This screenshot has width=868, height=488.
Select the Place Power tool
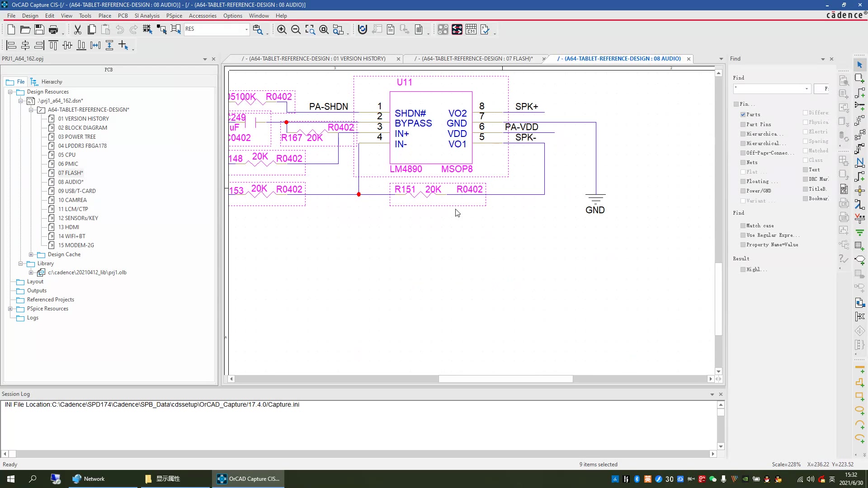860,219
